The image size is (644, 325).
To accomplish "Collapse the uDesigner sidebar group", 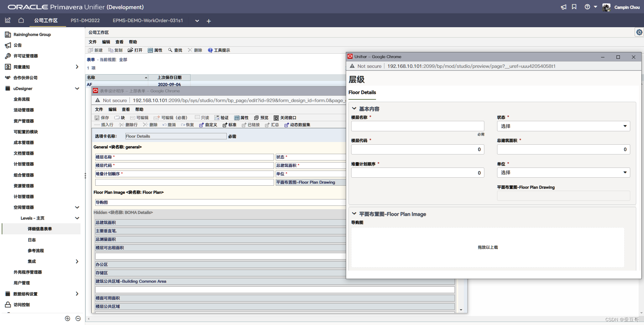I will [x=77, y=89].
